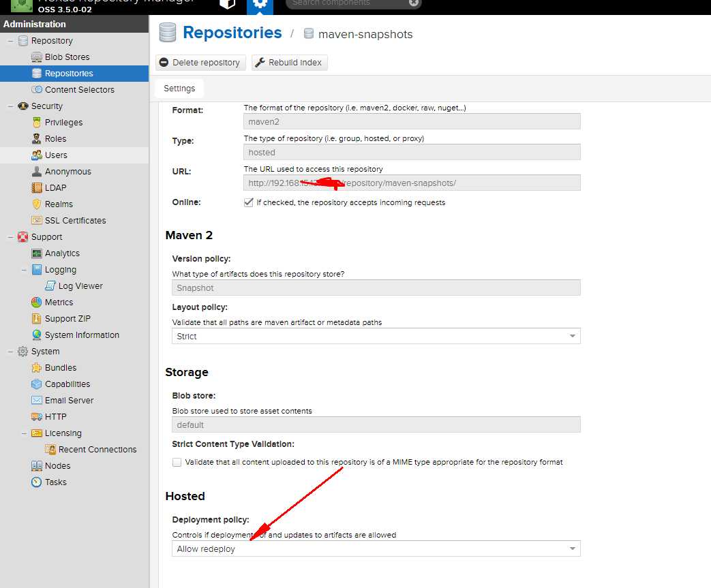Click the SSL Certificates icon
Screen dimensions: 711x588
(x=37, y=220)
